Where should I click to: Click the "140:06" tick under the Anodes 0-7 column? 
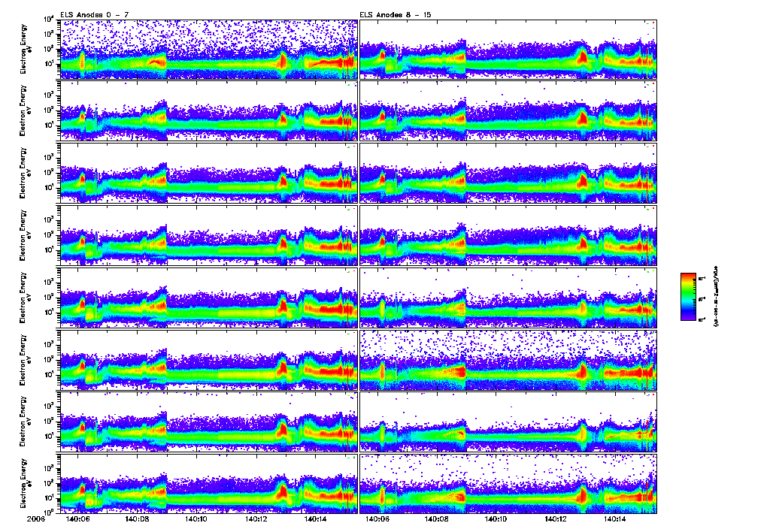(x=77, y=519)
